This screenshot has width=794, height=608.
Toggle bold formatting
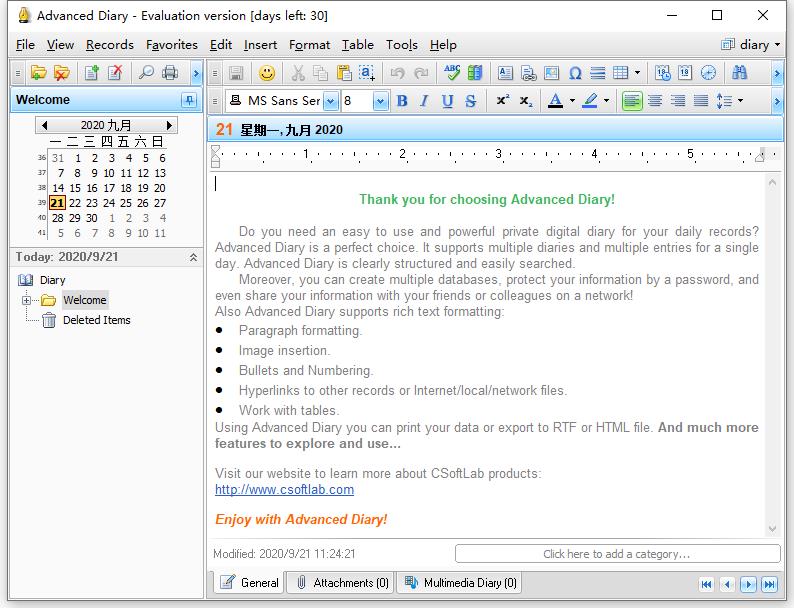(402, 101)
